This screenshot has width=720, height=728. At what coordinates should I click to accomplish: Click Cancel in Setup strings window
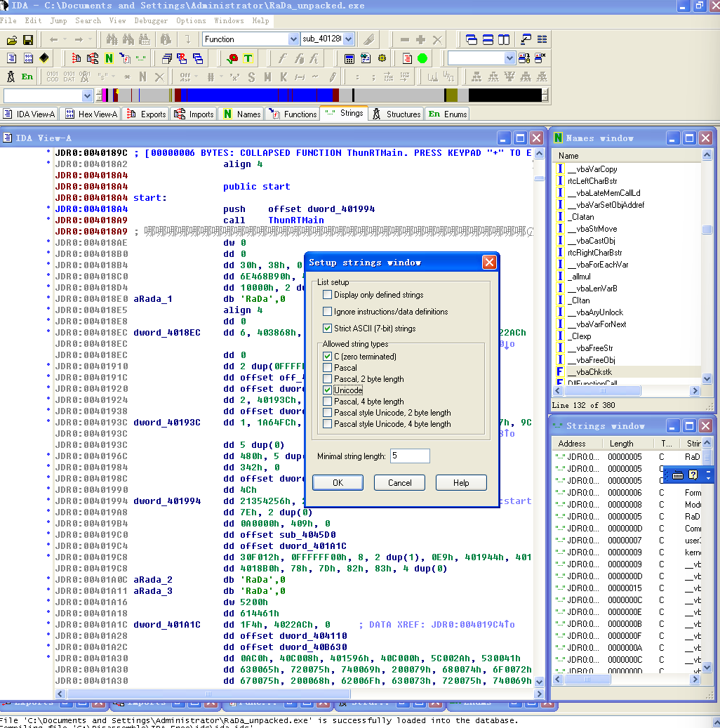tap(400, 483)
